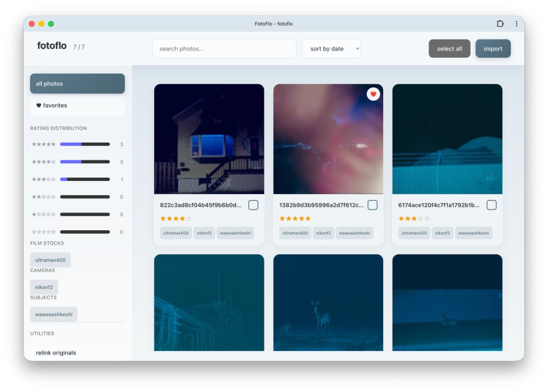This screenshot has width=548, height=392.
Task: Click the import button
Action: [493, 48]
